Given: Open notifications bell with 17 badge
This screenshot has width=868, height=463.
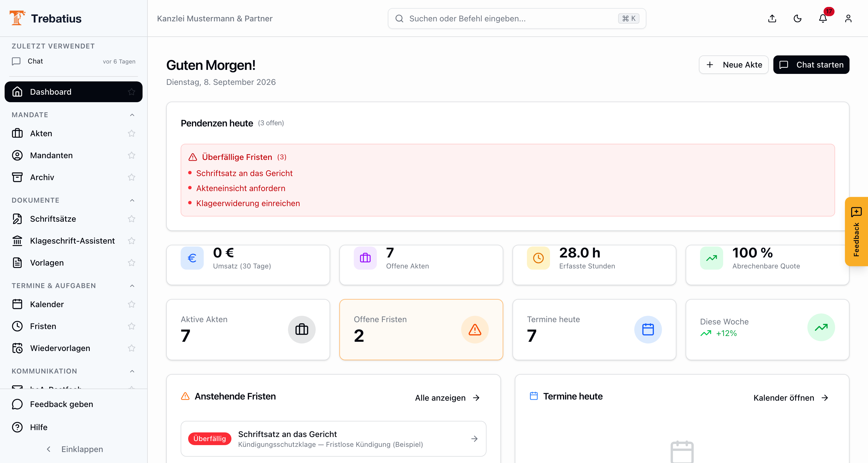Looking at the screenshot, I should 823,18.
